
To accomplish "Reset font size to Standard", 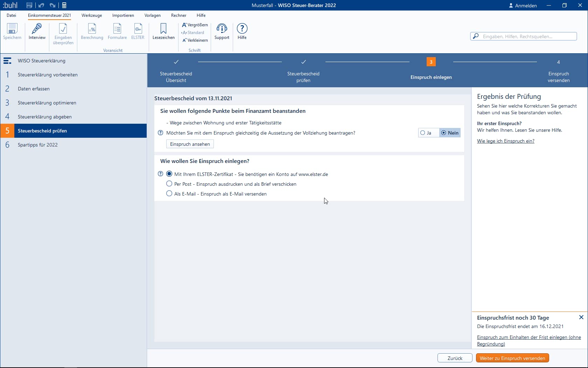I will pos(193,33).
